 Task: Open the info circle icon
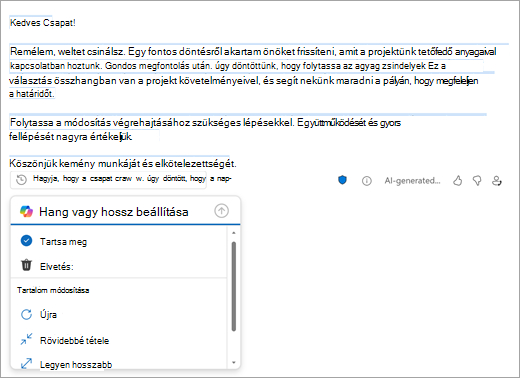pos(367,181)
